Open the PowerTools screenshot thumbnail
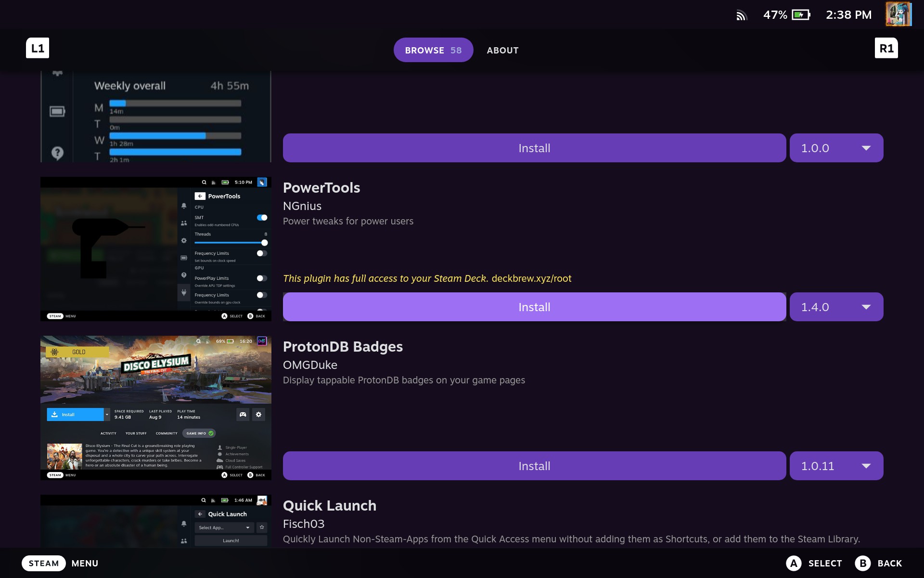This screenshot has width=924, height=578. click(x=156, y=249)
